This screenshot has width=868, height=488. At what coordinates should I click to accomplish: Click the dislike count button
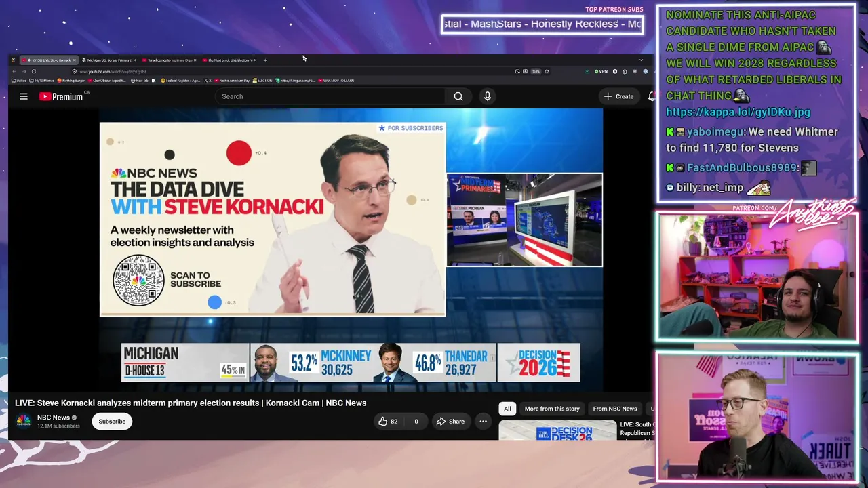click(x=416, y=422)
